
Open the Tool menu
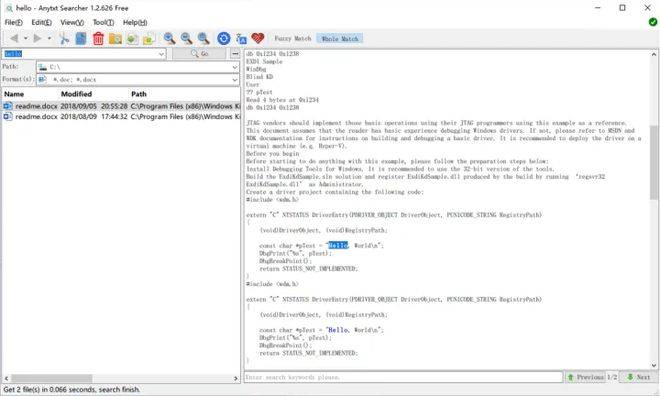(103, 22)
